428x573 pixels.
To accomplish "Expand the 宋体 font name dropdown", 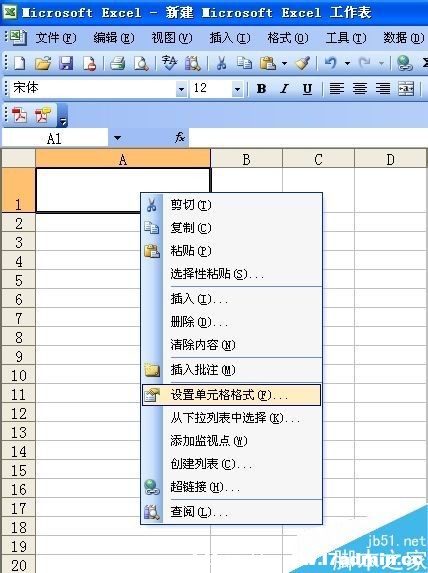I will point(181,89).
